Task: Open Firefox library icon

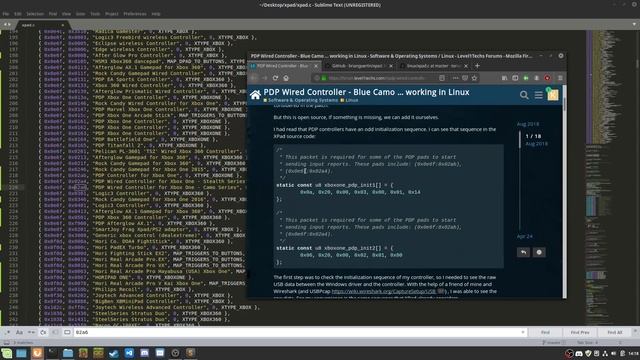Action: pyautogui.click(x=504, y=78)
